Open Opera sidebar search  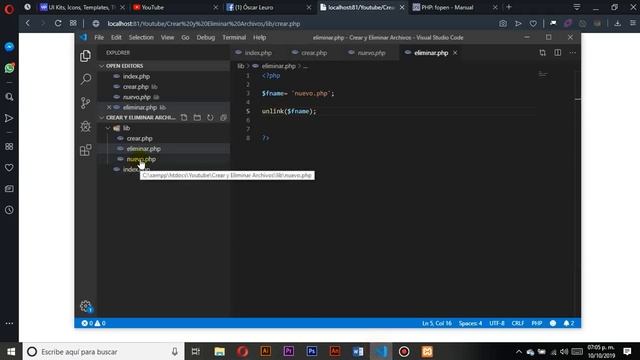(x=9, y=97)
